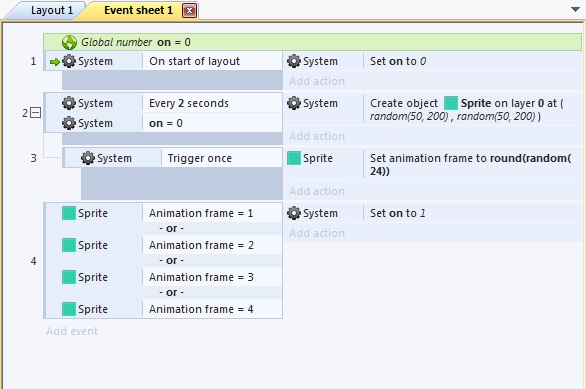Click the gear icon beside Trigger once condition
The width and height of the screenshot is (586, 389).
88,158
